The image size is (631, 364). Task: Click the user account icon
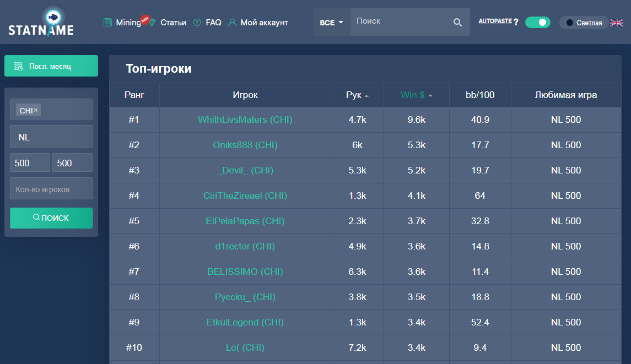pos(232,23)
